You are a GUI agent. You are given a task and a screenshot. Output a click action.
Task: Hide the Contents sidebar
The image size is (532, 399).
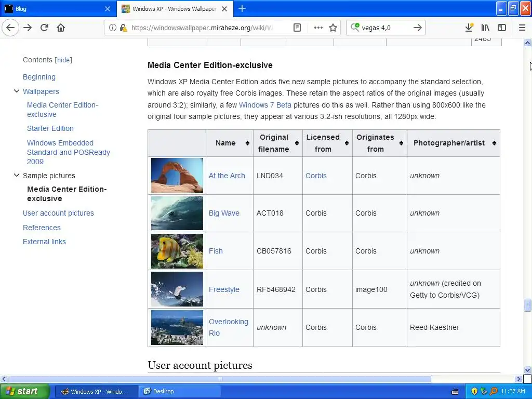point(63,60)
